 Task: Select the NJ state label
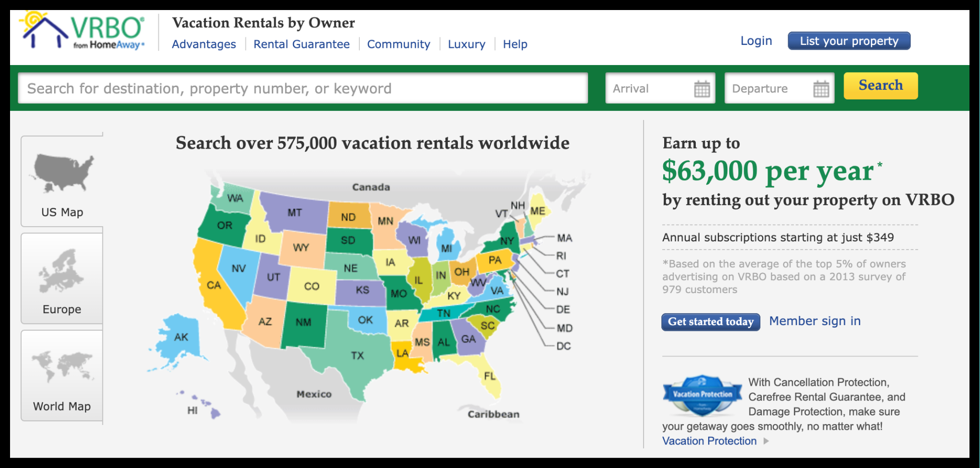point(563,292)
